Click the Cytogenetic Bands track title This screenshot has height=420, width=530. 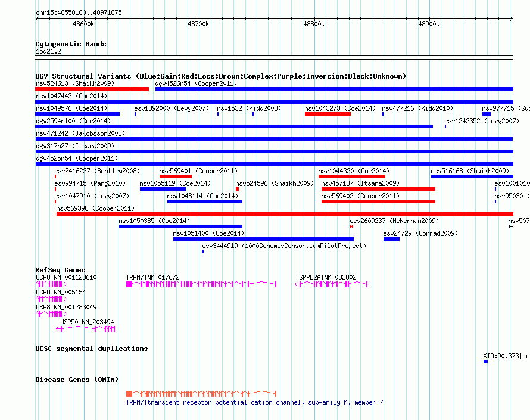click(x=71, y=44)
